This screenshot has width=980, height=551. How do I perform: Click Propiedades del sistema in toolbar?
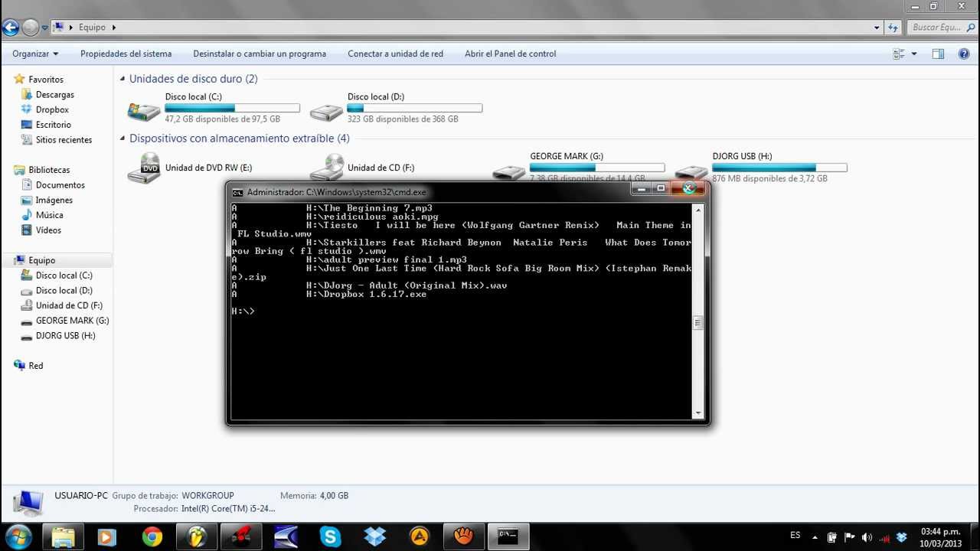126,54
